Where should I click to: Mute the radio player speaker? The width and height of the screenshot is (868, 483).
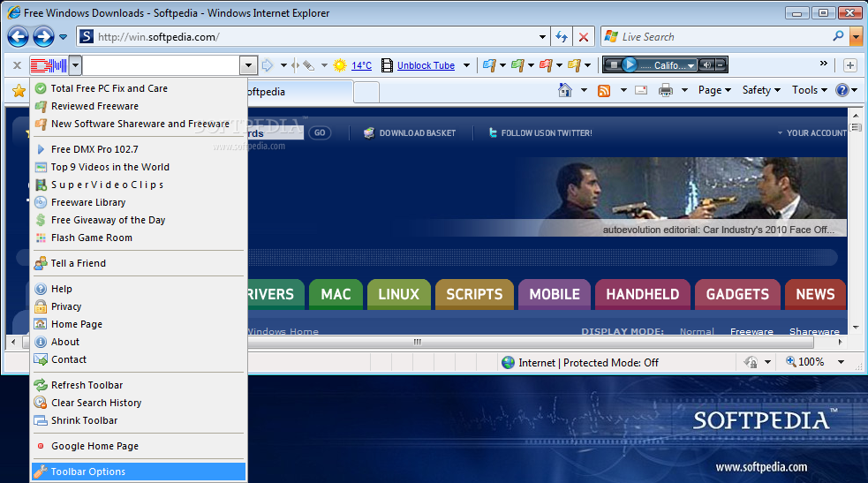(706, 64)
